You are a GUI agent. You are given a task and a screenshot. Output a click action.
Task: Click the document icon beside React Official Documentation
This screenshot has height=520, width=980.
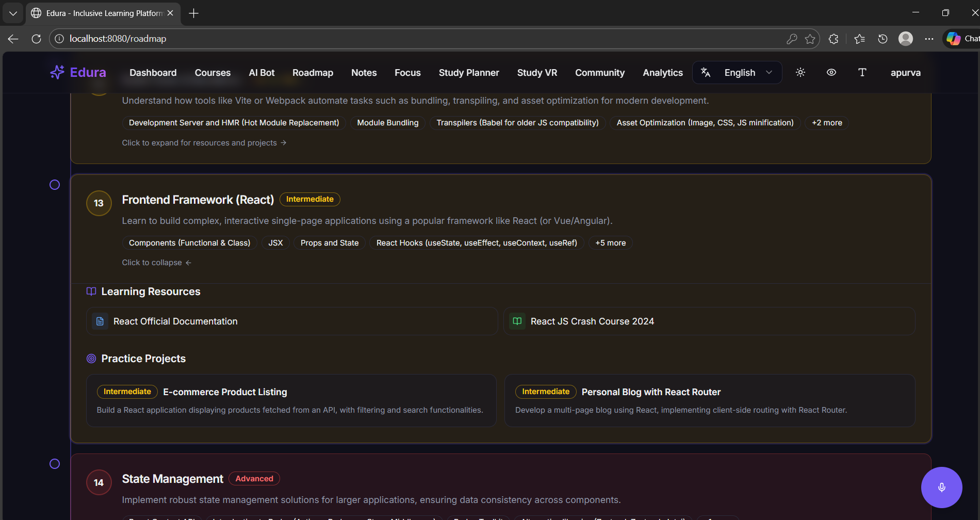tap(100, 321)
